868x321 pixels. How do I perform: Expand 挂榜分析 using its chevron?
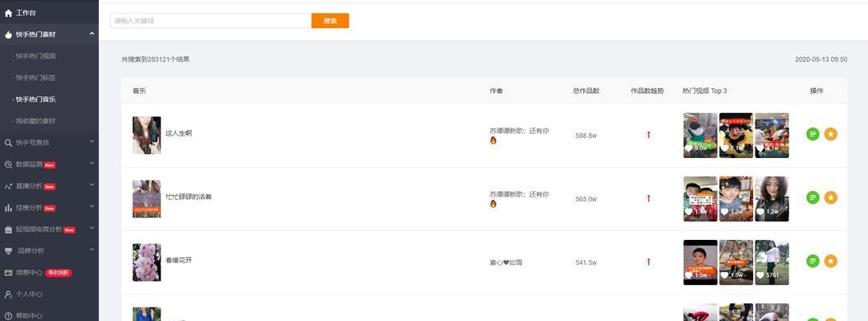[x=92, y=207]
